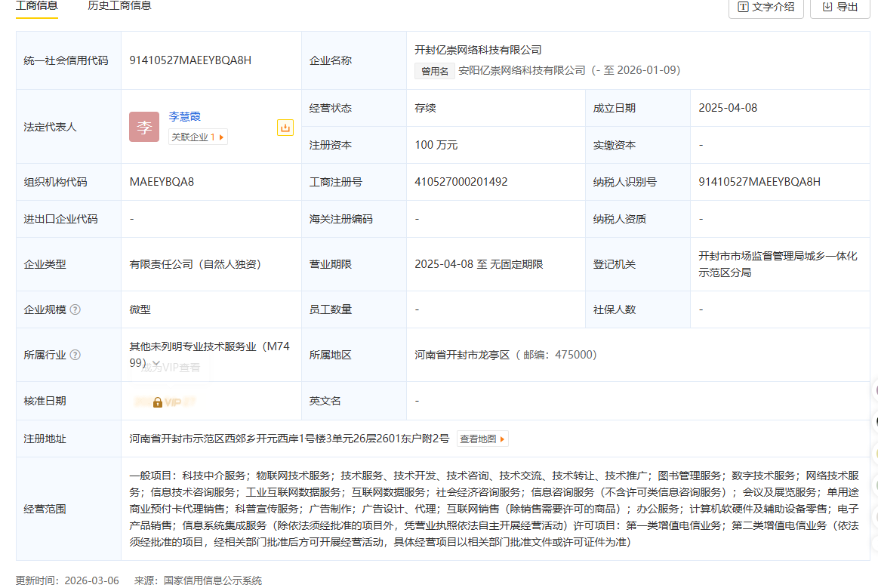This screenshot has width=878, height=588.
Task: Switch to the 工商信息 tab
Action: pyautogui.click(x=37, y=6)
